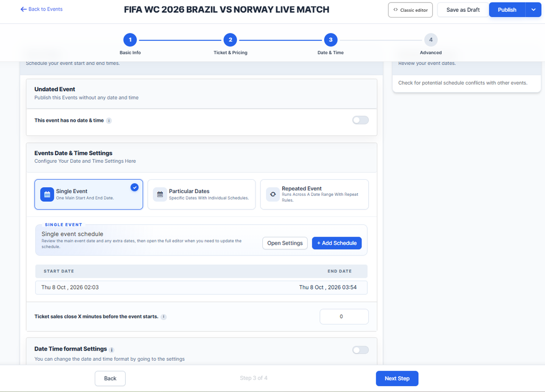Go to step 2 Ticket & Pricing
545x392 pixels.
tap(230, 40)
